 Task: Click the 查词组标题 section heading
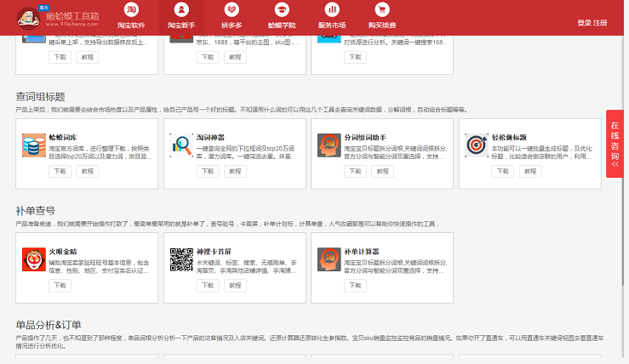[40, 97]
